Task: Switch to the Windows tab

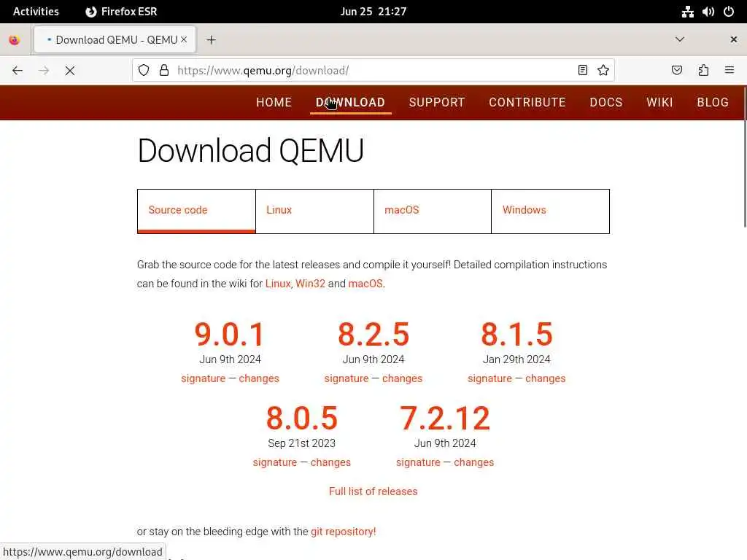Action: pos(550,211)
